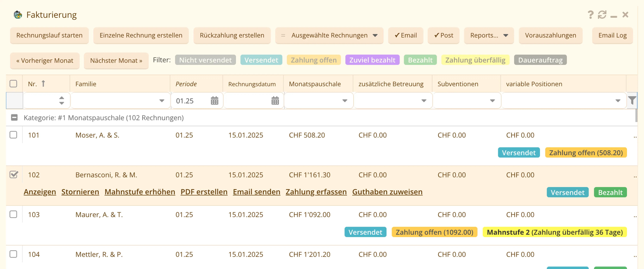644x269 pixels.
Task: Click the help question mark icon
Action: coord(590,14)
